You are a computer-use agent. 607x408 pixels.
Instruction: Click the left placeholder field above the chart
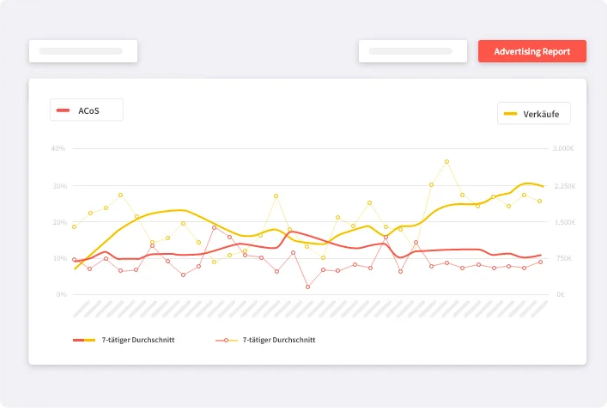pos(83,51)
